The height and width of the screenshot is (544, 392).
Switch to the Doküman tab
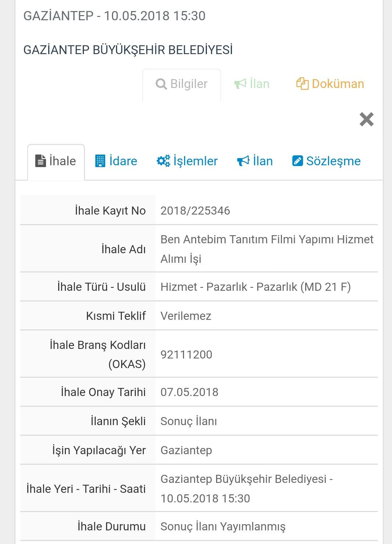point(338,84)
